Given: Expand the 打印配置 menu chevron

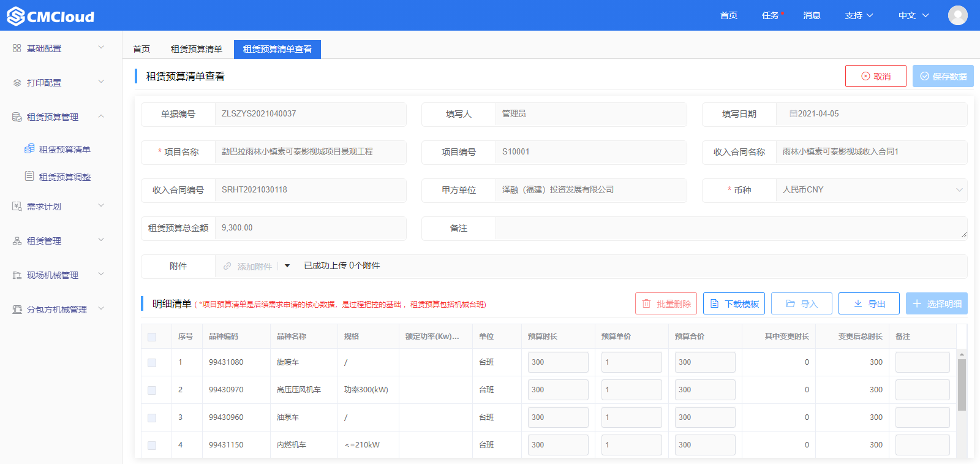Looking at the screenshot, I should pyautogui.click(x=101, y=82).
